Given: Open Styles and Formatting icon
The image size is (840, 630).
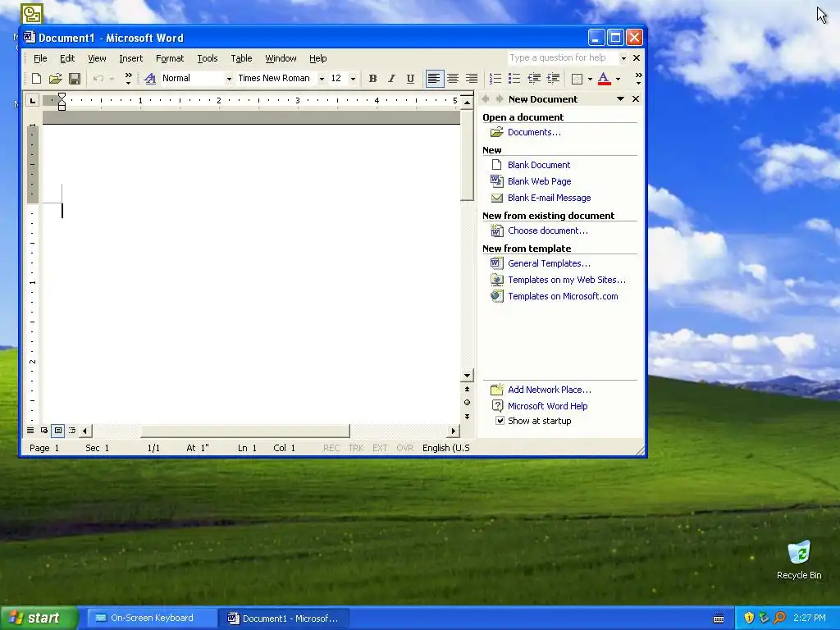Looking at the screenshot, I should click(150, 79).
